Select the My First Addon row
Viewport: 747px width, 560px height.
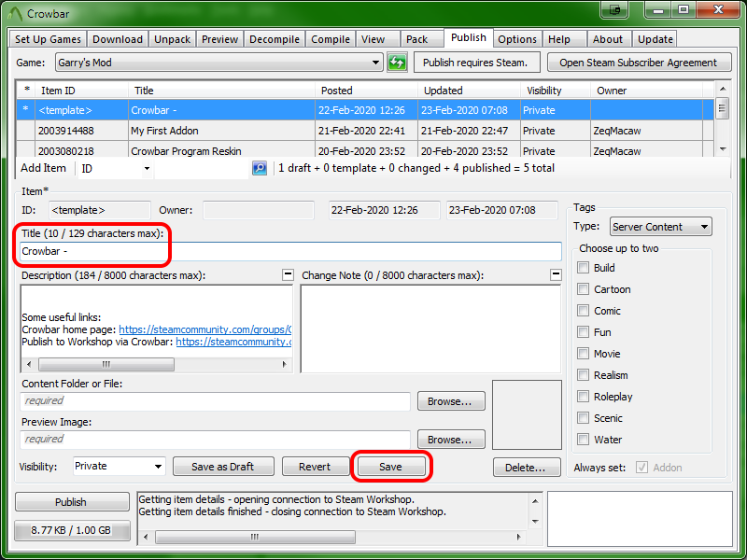coord(365,131)
